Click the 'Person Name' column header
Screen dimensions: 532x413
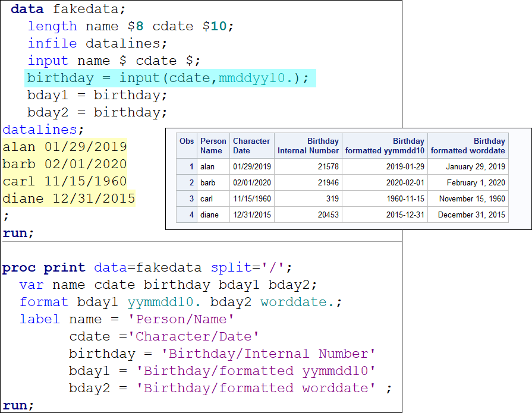(x=213, y=146)
